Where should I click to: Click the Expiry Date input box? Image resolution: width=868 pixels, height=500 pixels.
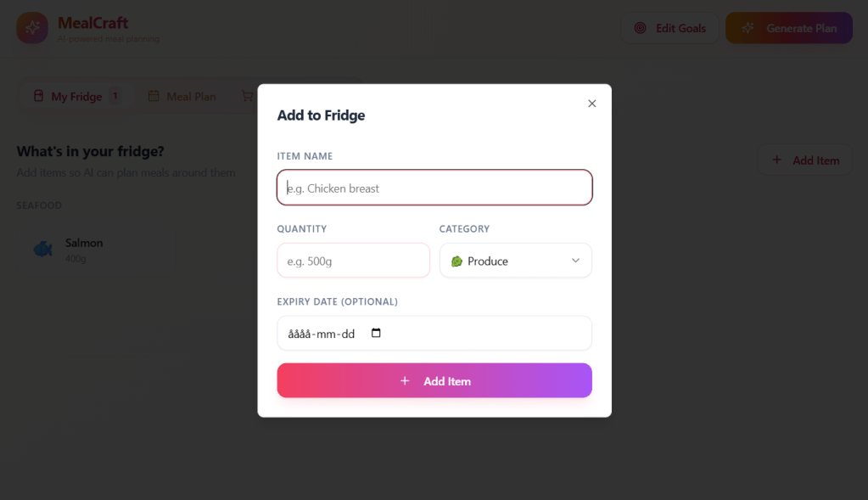322,334
